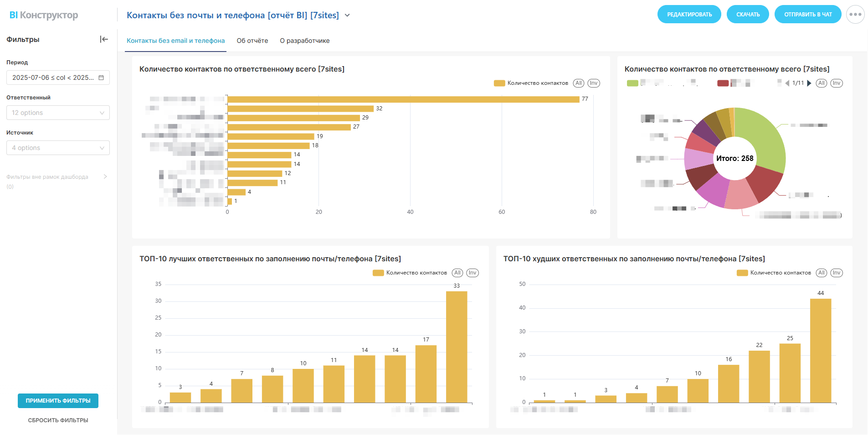Invert legend selection in top bar chart
This screenshot has width=868, height=435.
[593, 83]
